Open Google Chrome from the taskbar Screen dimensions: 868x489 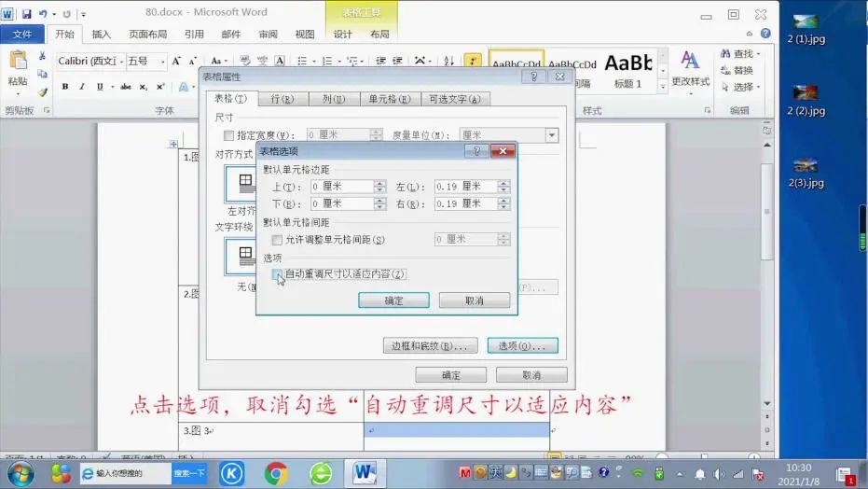click(x=276, y=473)
